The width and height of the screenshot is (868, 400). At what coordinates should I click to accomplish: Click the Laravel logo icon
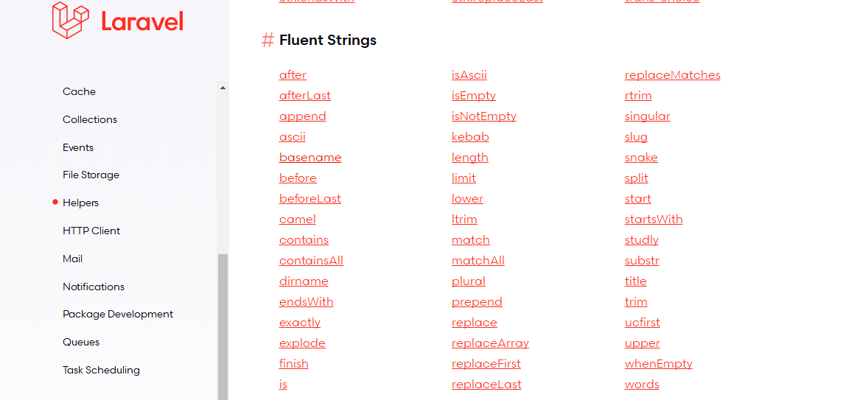[71, 20]
